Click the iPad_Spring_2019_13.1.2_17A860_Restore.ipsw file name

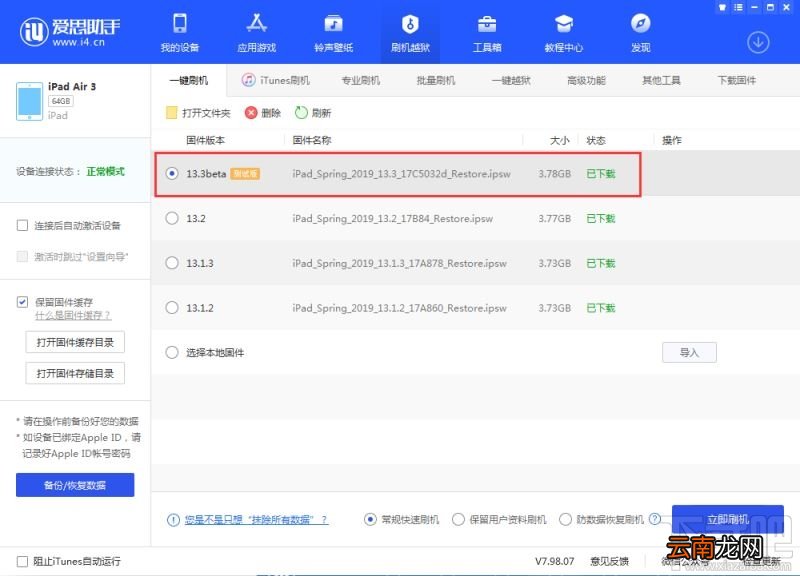pos(399,308)
